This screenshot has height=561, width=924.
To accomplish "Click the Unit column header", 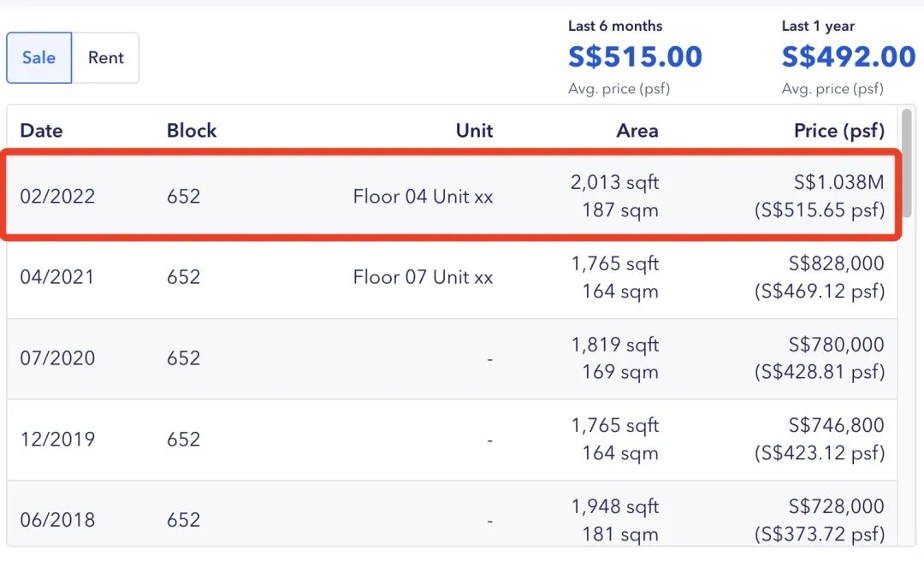I will click(x=474, y=131).
